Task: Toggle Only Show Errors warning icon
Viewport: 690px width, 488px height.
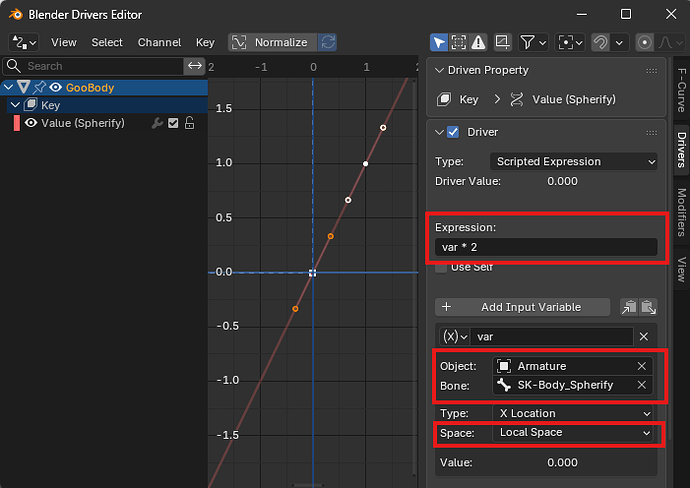Action: point(478,42)
